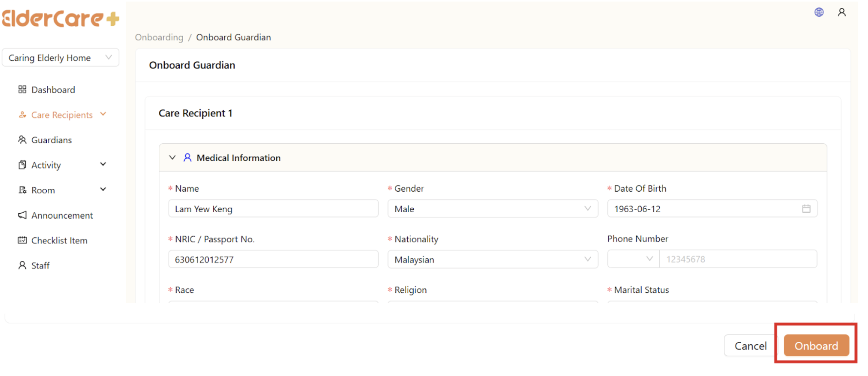Open the user profile icon
The image size is (868, 376).
coord(841,13)
